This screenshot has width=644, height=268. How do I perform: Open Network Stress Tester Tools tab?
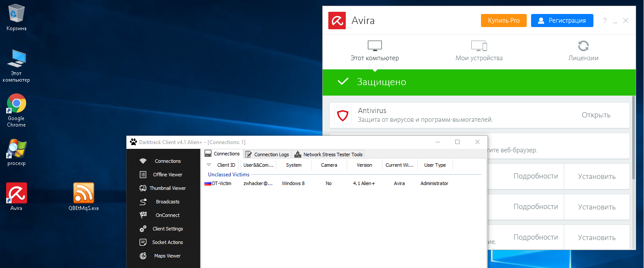[x=328, y=155]
